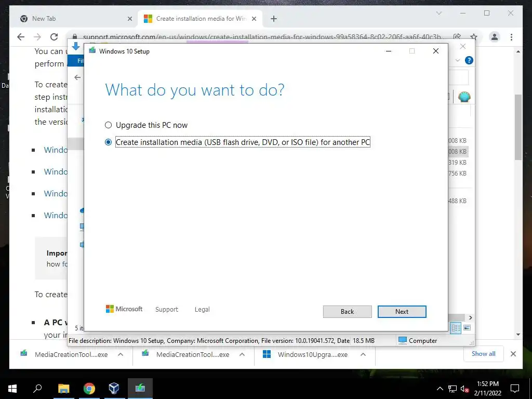The width and height of the screenshot is (532, 399).
Task: Open the taskbar clock and date
Action: click(x=488, y=389)
